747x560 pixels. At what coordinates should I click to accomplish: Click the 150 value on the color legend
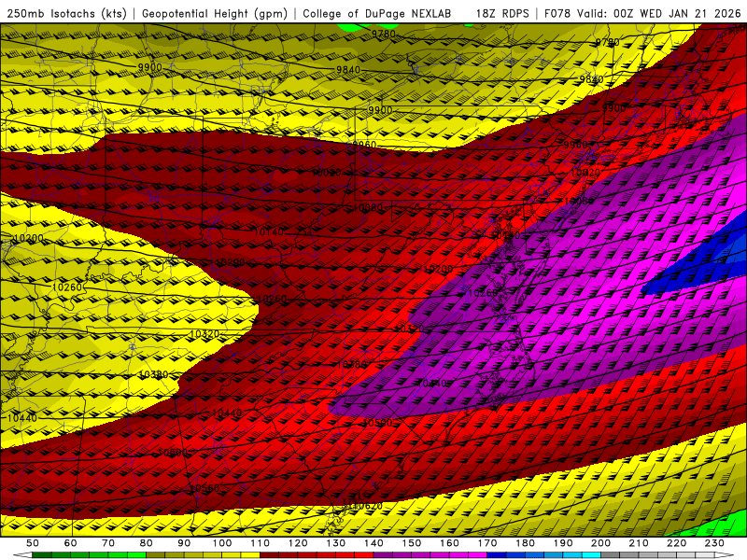[412, 543]
